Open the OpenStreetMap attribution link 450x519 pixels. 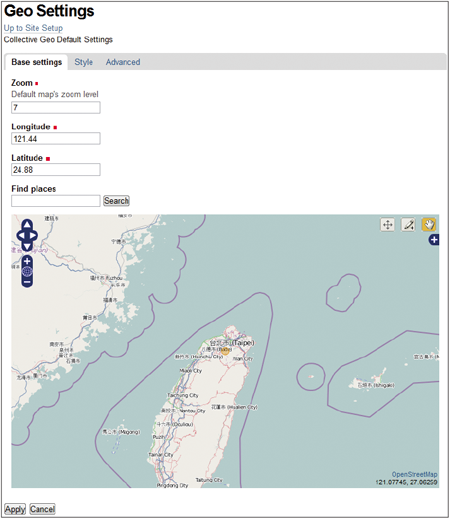coord(414,474)
